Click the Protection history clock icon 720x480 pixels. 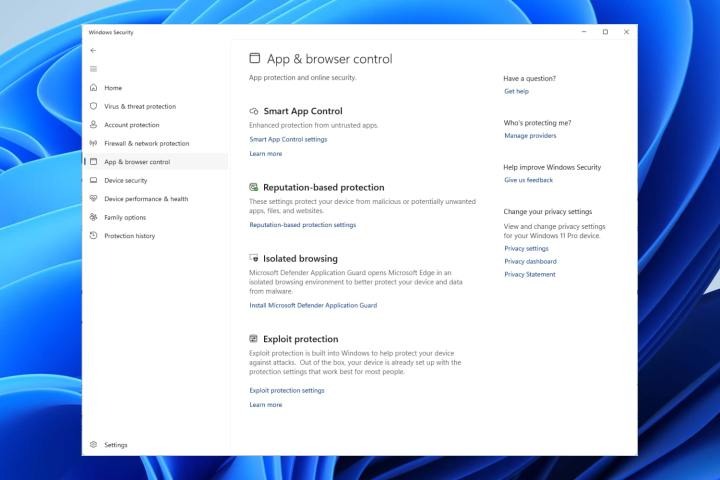pyautogui.click(x=93, y=236)
